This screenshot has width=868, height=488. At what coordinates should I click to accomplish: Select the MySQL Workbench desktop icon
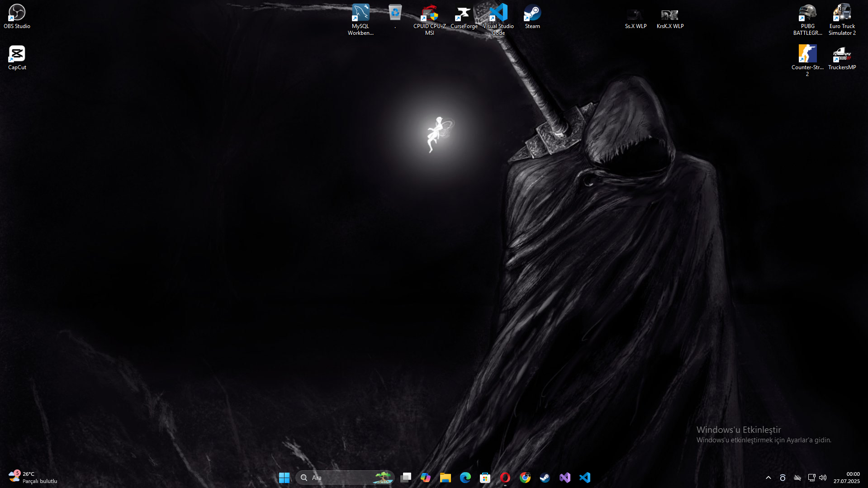pos(360,20)
